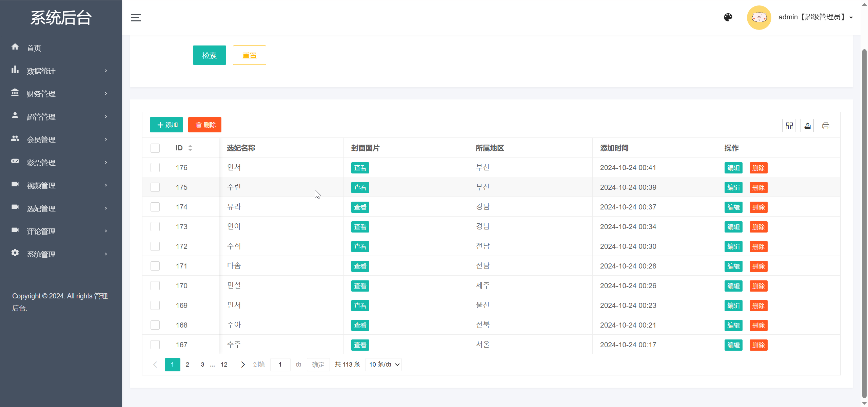Select the 数据统计 bar chart icon in sidebar

[15, 70]
